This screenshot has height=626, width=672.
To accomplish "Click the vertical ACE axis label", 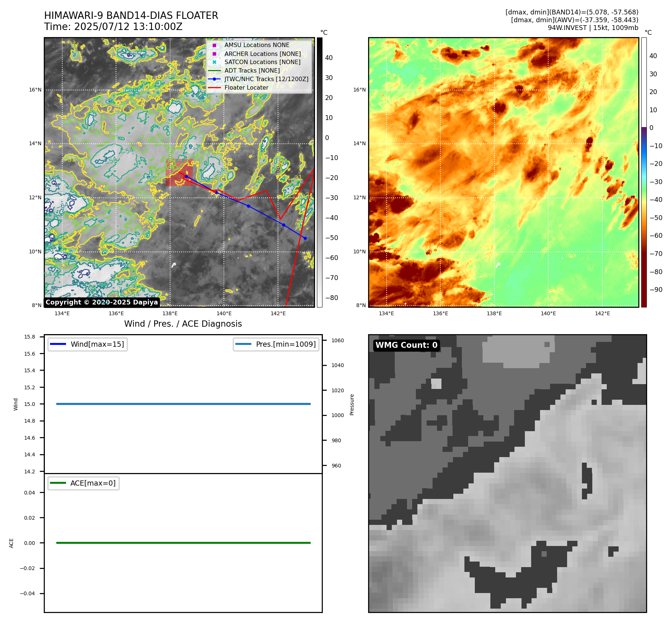I will coord(11,543).
